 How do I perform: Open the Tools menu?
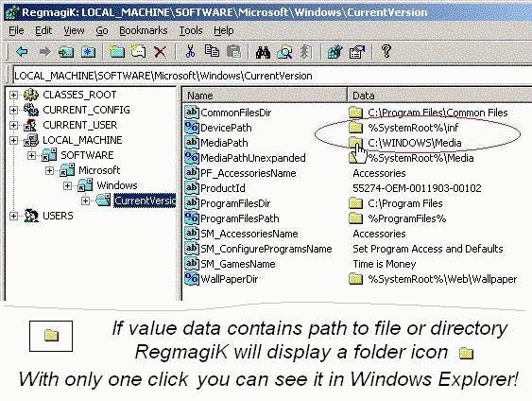coord(191,30)
